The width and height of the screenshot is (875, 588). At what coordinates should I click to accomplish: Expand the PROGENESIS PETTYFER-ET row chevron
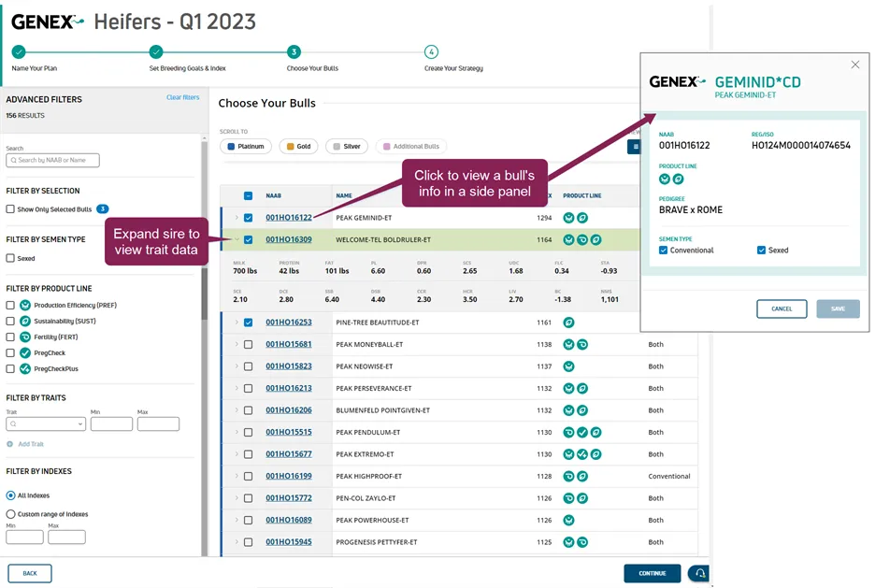[237, 541]
